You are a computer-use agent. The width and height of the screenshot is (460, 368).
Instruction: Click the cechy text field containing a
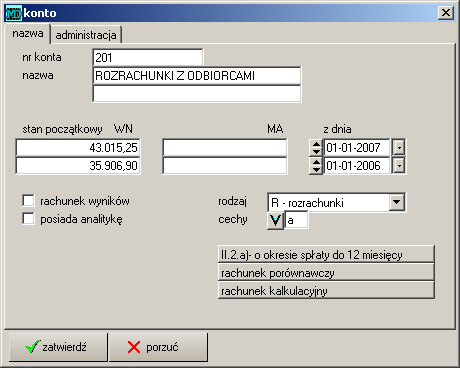point(296,220)
